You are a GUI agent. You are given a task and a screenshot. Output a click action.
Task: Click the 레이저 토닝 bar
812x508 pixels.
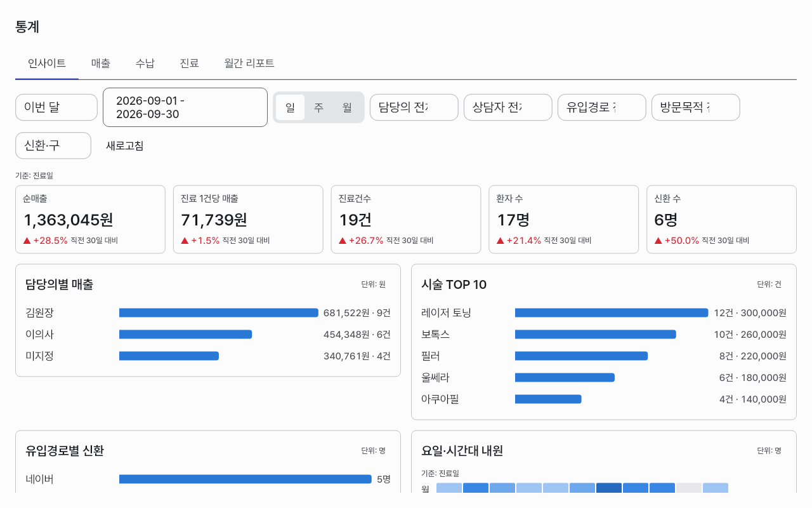pyautogui.click(x=612, y=312)
